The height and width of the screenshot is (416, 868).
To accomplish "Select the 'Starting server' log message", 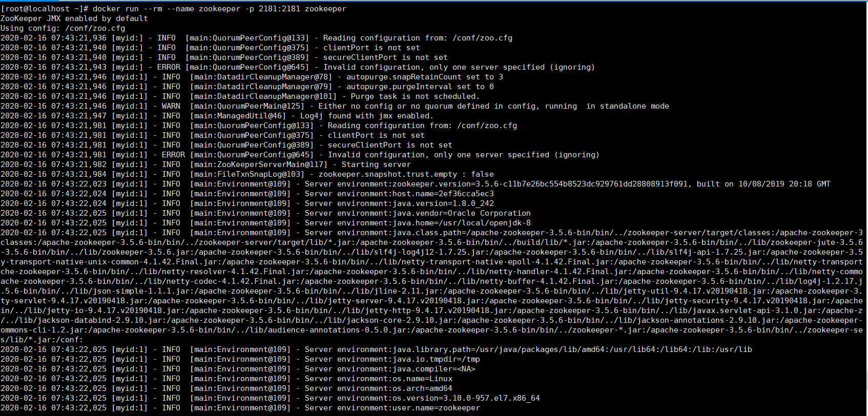I will [376, 164].
